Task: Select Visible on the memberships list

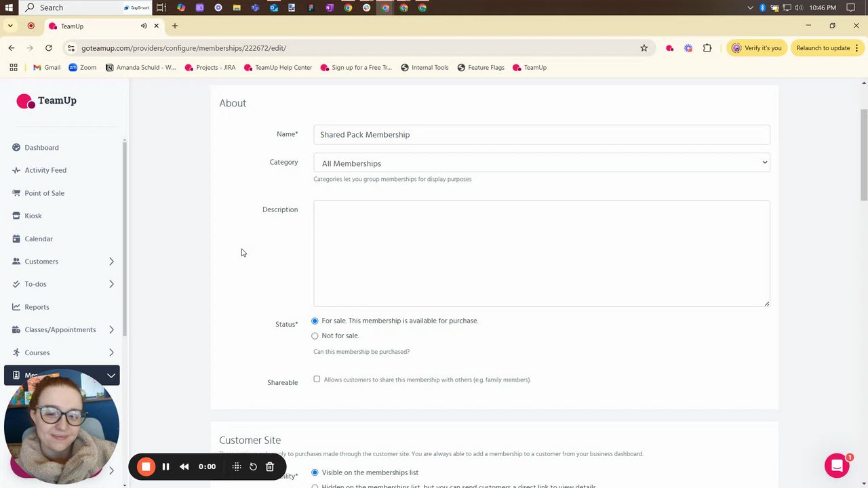Action: click(315, 472)
